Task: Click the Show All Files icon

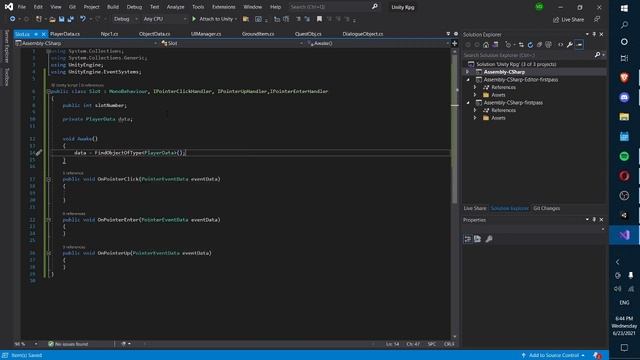Action: click(x=548, y=44)
